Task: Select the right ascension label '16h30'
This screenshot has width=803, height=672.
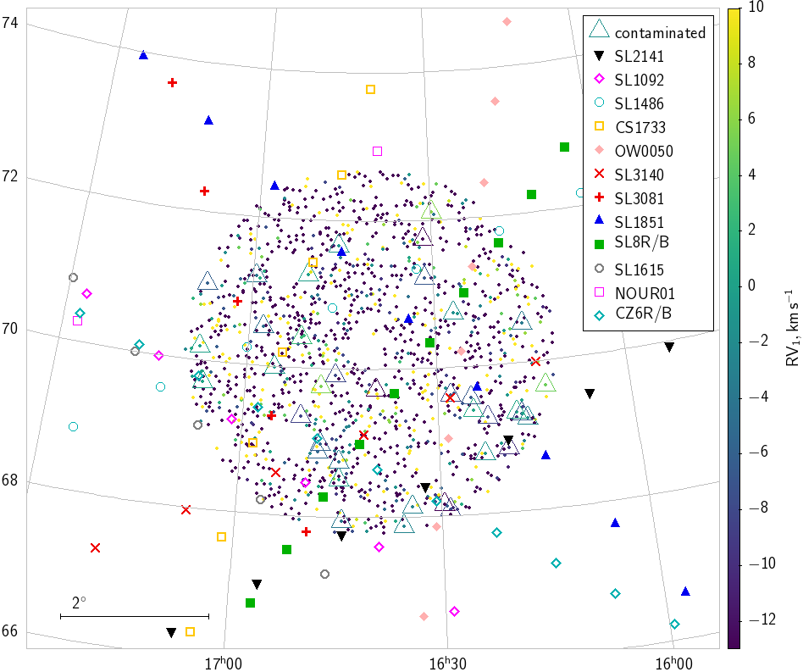Action: point(447,664)
